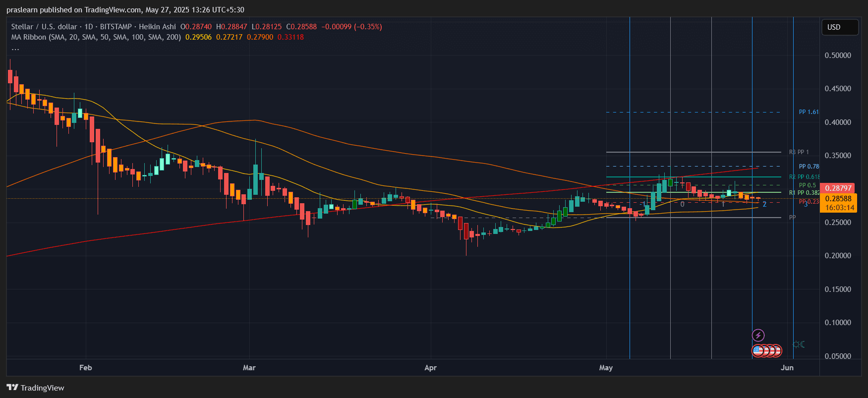This screenshot has width=868, height=398.
Task: Expand the collapsed indicators ellipsis
Action: [x=15, y=48]
